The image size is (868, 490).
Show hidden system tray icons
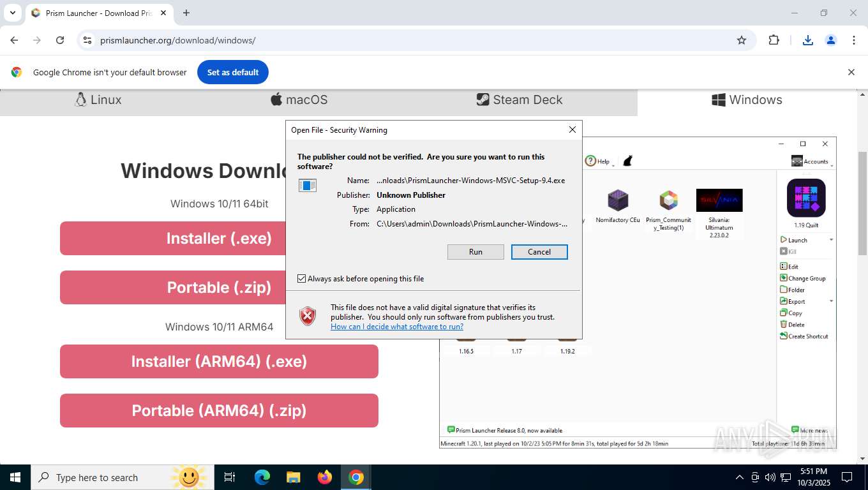tap(739, 477)
